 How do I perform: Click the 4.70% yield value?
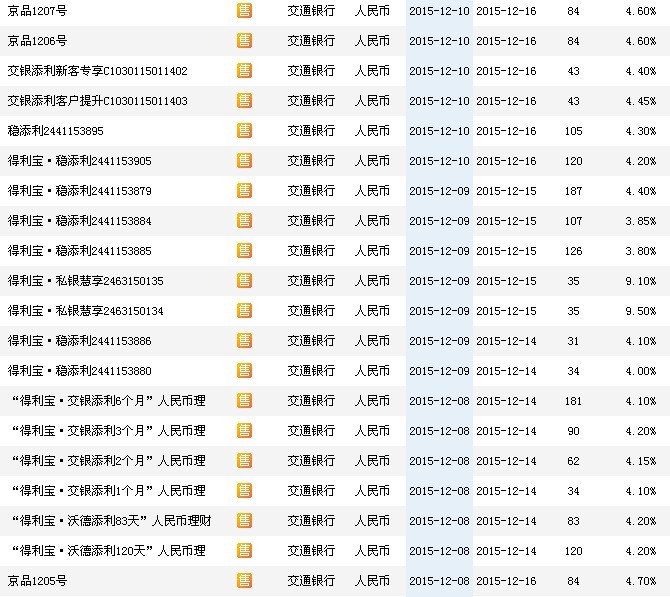click(641, 580)
